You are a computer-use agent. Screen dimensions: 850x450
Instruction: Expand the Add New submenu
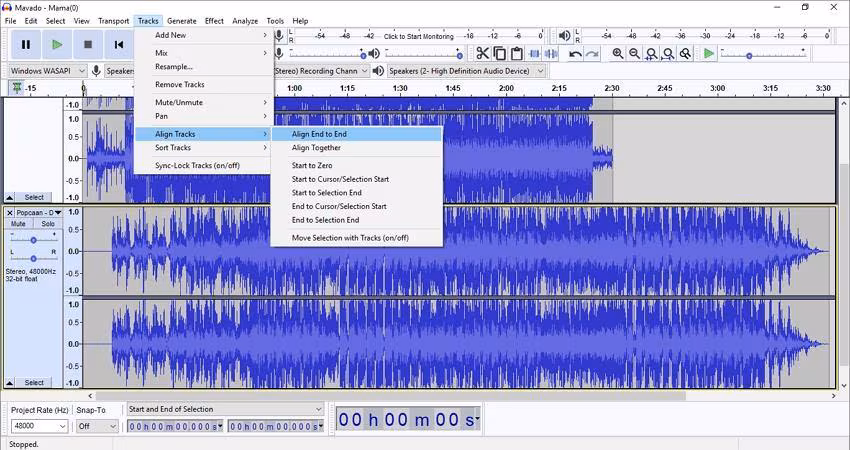pyautogui.click(x=203, y=35)
